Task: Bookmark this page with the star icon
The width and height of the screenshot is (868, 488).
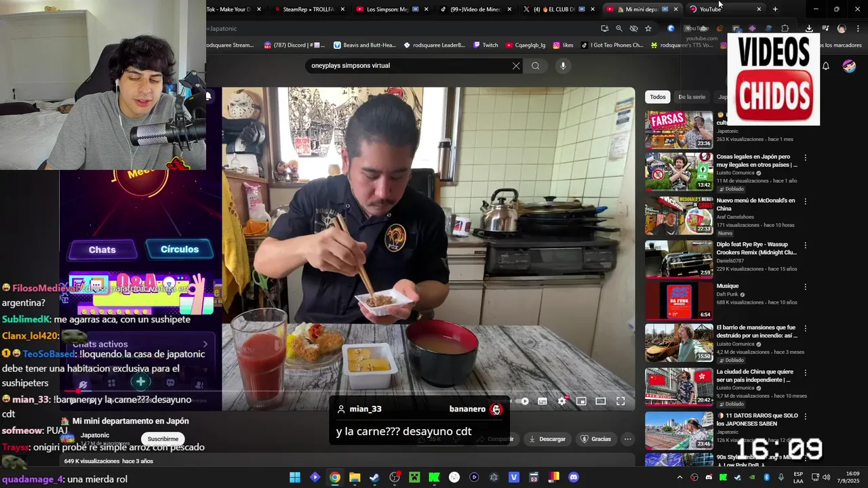Action: 648,28
